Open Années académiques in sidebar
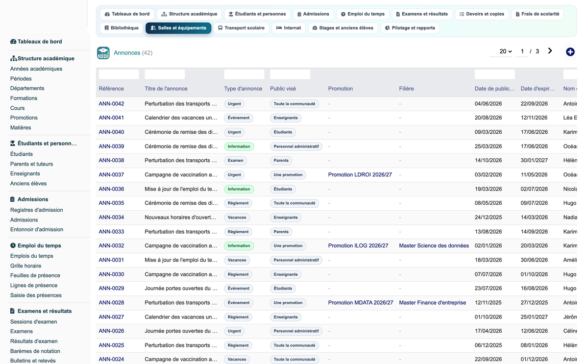The width and height of the screenshot is (588, 364). click(36, 69)
